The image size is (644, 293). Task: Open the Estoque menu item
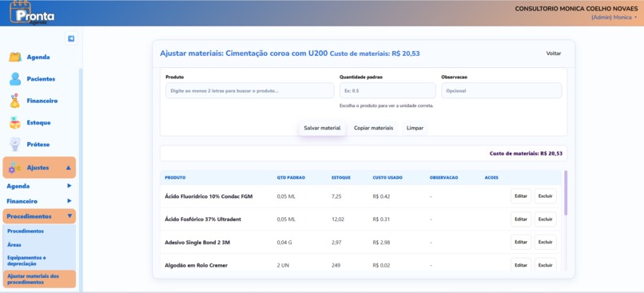[38, 123]
